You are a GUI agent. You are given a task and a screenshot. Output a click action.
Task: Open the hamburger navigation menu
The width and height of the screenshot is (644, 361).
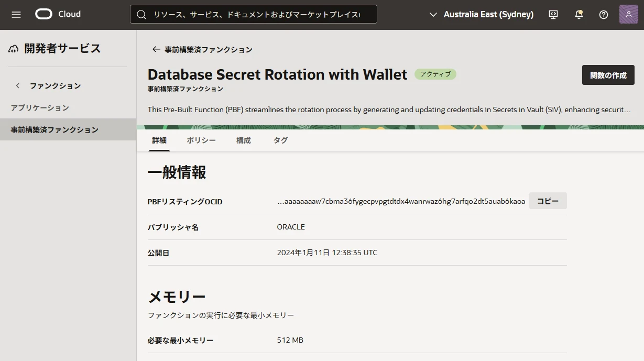pyautogui.click(x=16, y=15)
